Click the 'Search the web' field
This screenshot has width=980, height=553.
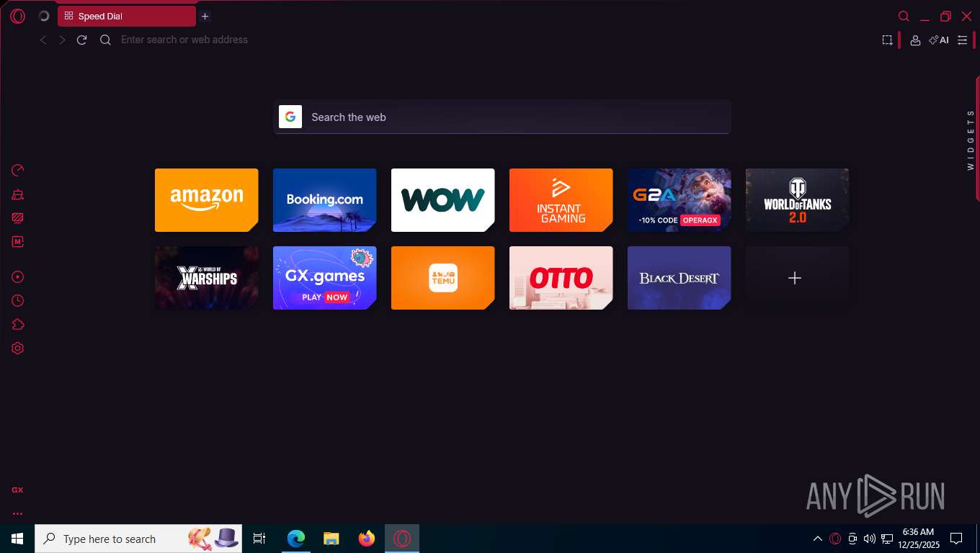(x=502, y=117)
